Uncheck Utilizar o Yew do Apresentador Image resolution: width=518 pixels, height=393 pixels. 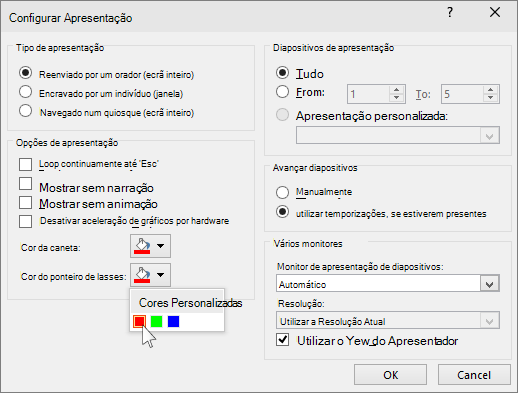point(282,340)
